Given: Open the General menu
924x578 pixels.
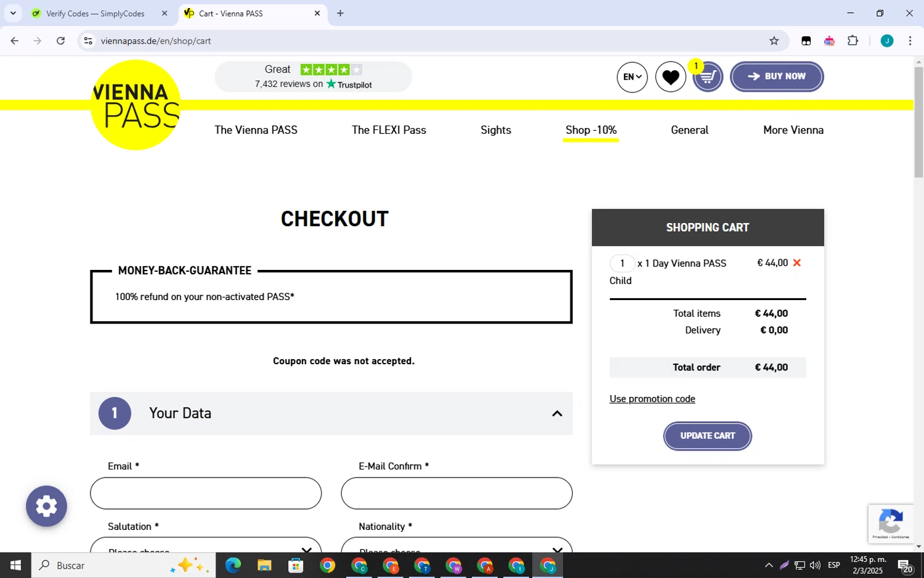Looking at the screenshot, I should point(689,130).
